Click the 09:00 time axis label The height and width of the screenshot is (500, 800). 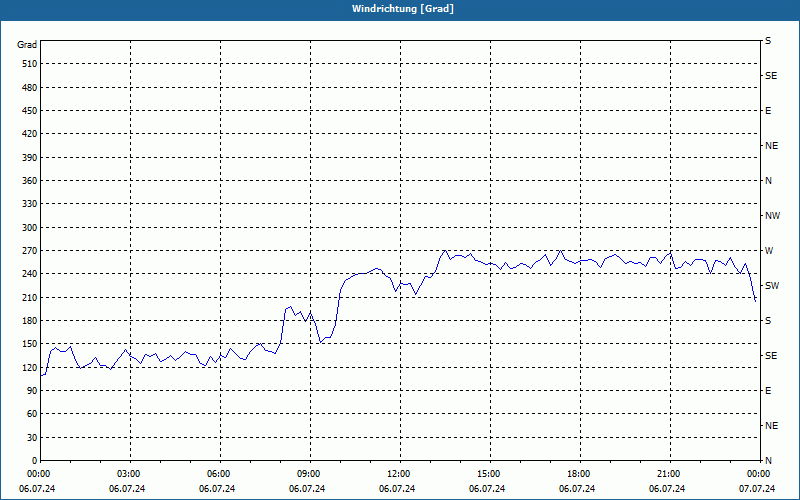click(x=310, y=474)
